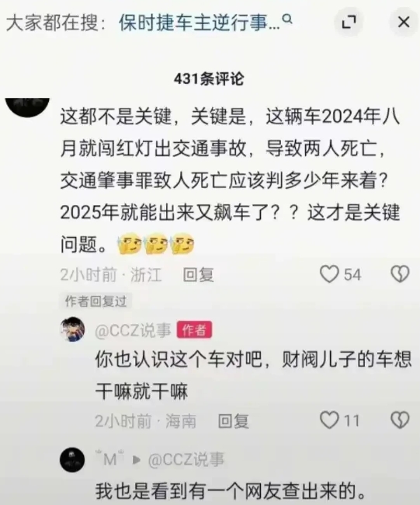Screen dimensions: 420x505
Task: Close the comments panel
Action: (x=404, y=22)
